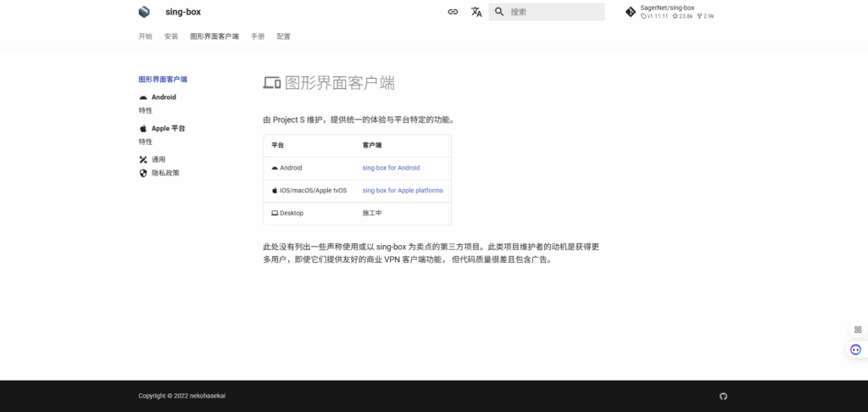
Task: Click the 隐私政策 shield icon in the sidebar
Action: click(143, 173)
